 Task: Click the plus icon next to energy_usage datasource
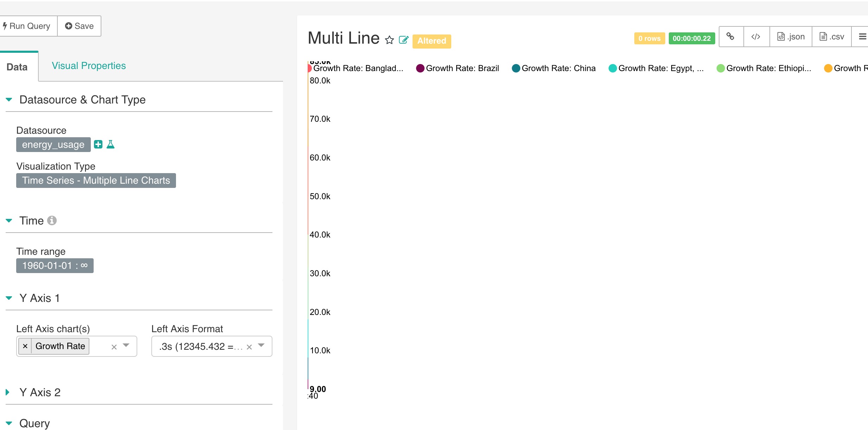coord(98,144)
